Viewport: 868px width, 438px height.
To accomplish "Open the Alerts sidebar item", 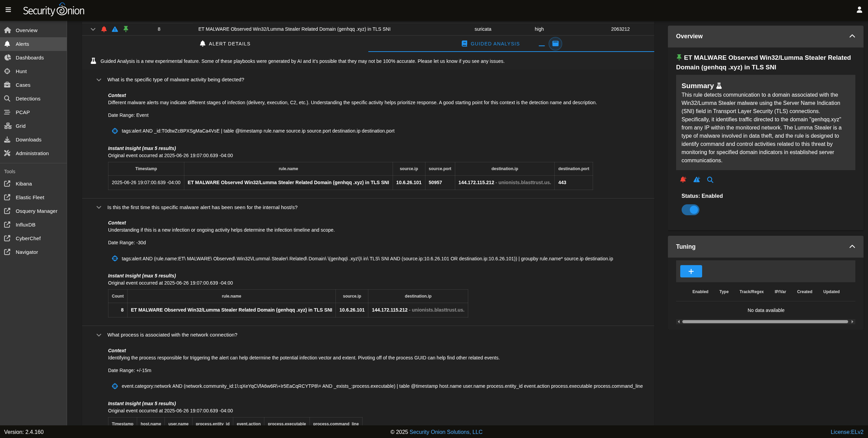I will (x=33, y=44).
